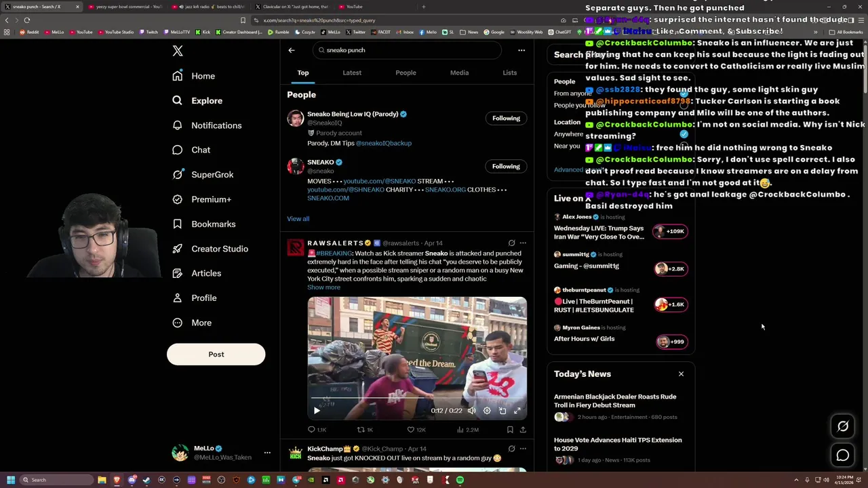Click the Grok icon on RAWSALERTS post
Image resolution: width=868 pixels, height=488 pixels.
click(511, 243)
